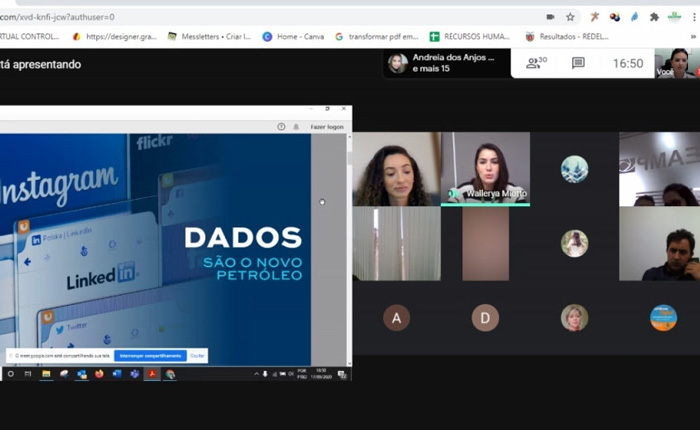Click the help icon beside the bell

coord(281,127)
